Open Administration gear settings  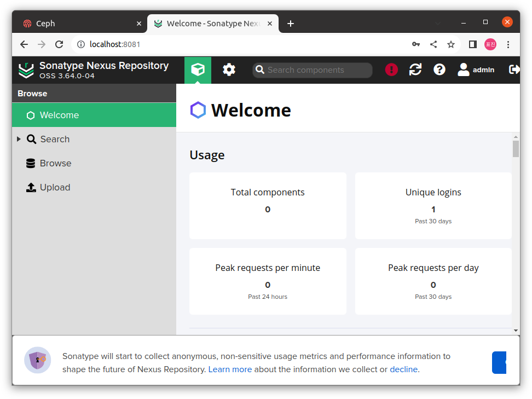pyautogui.click(x=229, y=70)
